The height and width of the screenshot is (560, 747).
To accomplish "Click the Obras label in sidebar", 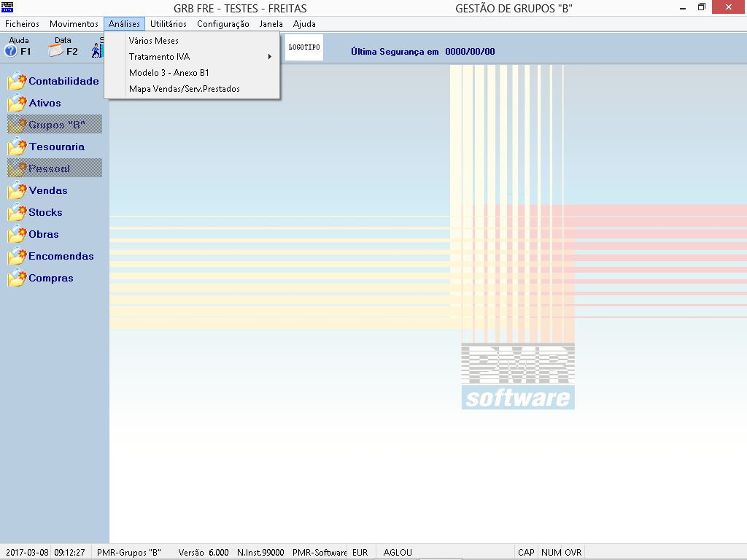I will (44, 234).
